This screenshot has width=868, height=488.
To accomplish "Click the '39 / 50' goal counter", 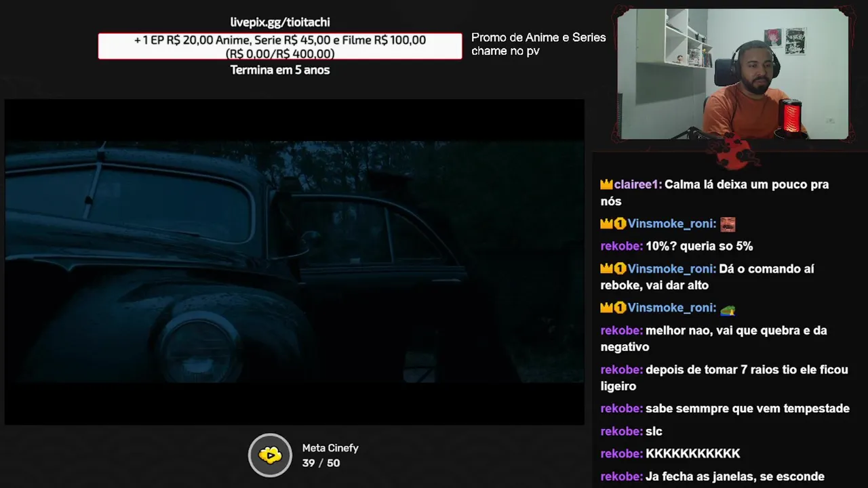I will [321, 463].
